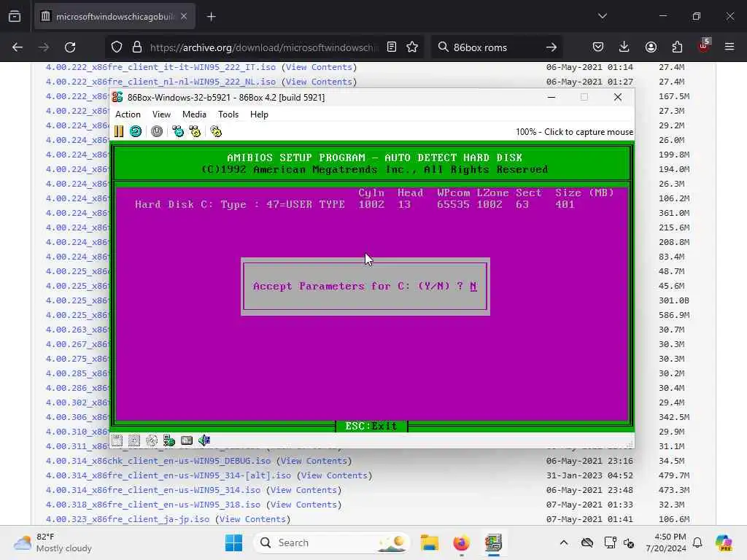
Task: Open Tools menu in 86Box
Action: click(228, 114)
